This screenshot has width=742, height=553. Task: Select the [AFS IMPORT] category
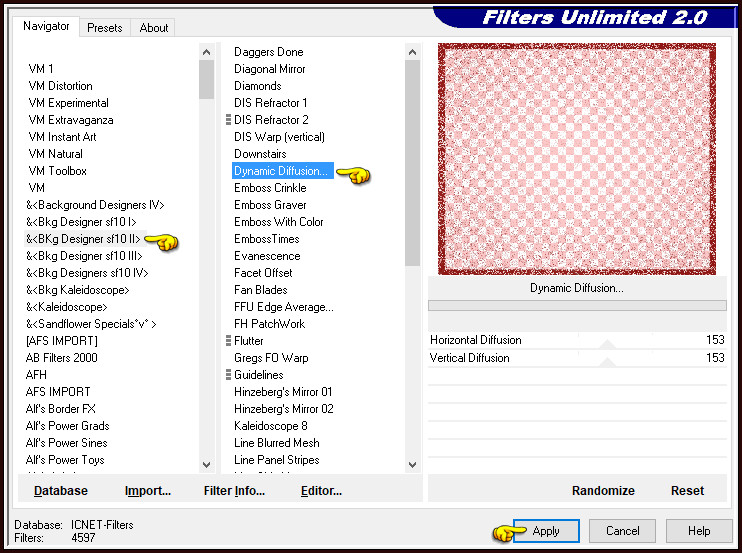(x=62, y=341)
